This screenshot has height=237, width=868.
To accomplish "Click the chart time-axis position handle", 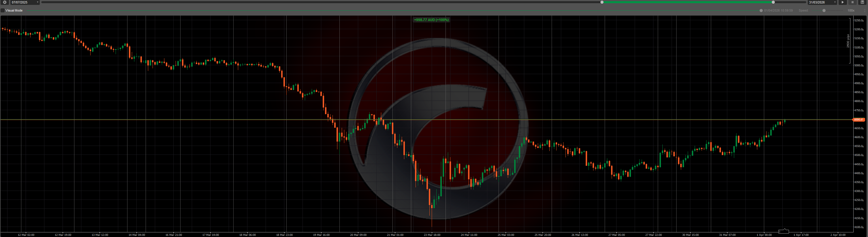I will [x=784, y=231].
